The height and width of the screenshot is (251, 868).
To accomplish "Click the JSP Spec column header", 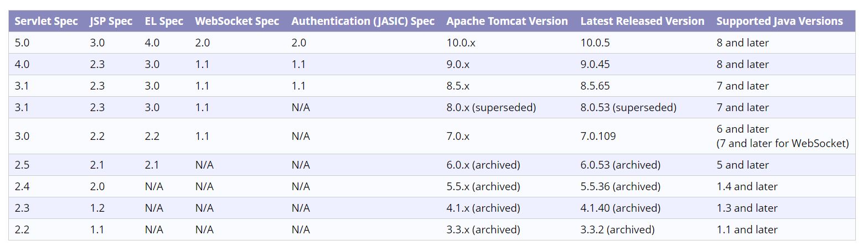I will tap(111, 22).
